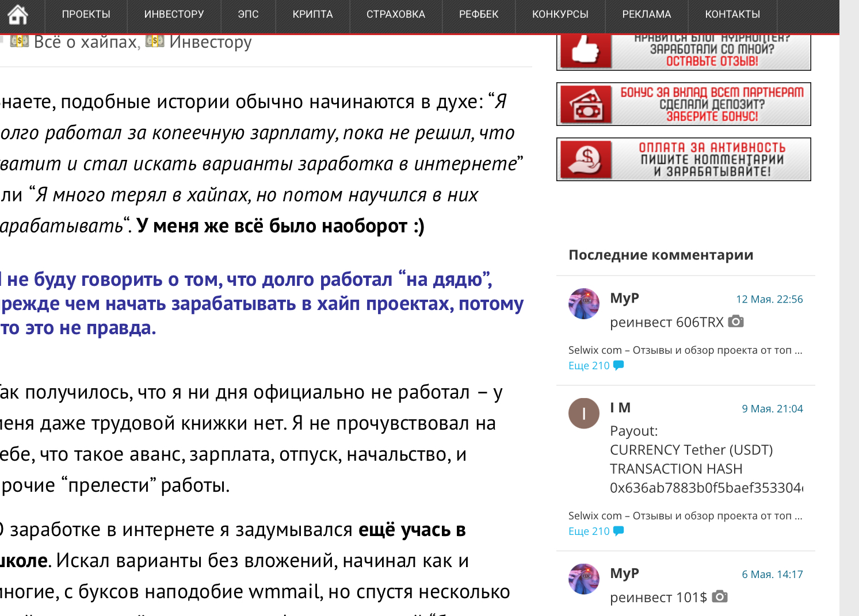
Task: Click the home icon in the navigation bar
Action: click(18, 15)
